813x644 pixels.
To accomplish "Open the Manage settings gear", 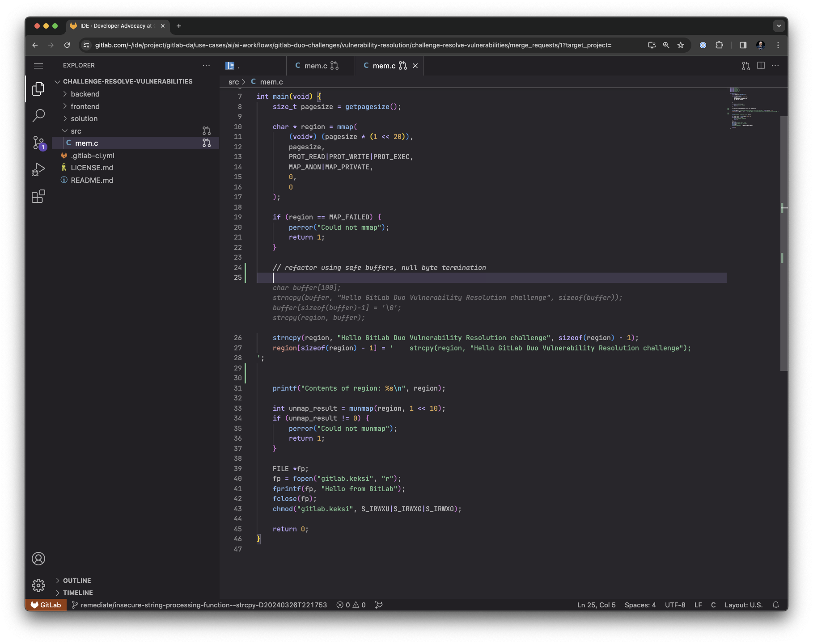I will pyautogui.click(x=38, y=585).
